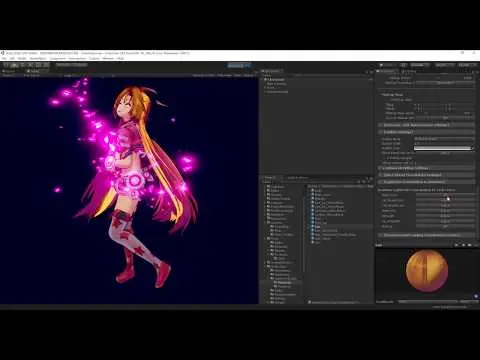Image resolution: width=480 pixels, height=360 pixels.
Task: Select the highlighted folder in the Project tree
Action: point(284,282)
